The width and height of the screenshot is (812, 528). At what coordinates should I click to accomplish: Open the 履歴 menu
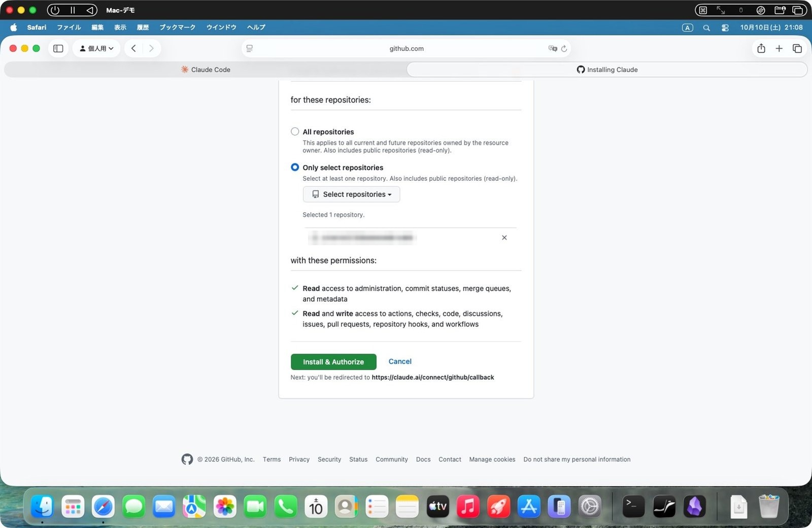coord(143,27)
